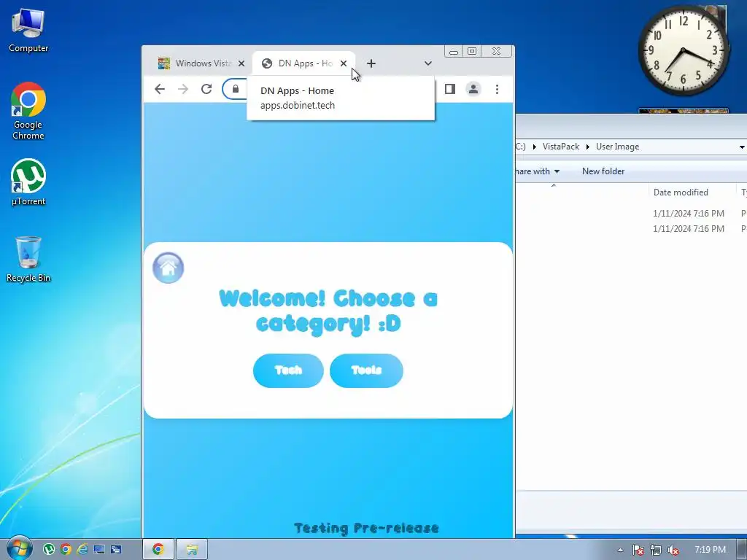
Task: Launch the µTorrent desktop shortcut
Action: [28, 182]
